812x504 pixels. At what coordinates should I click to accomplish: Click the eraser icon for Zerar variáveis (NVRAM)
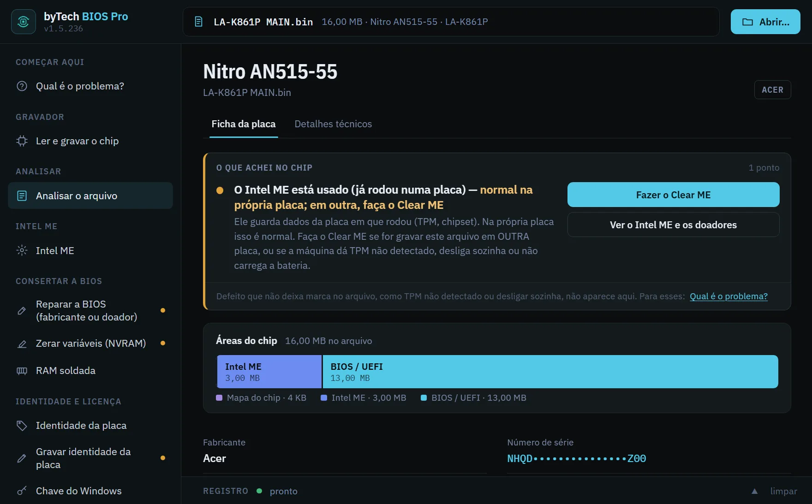pos(22,344)
